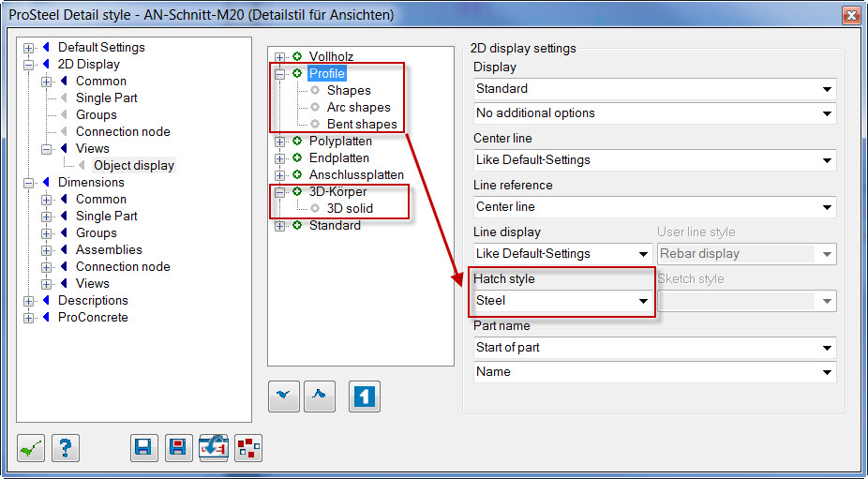868x479 pixels.
Task: Confirm the dialog with the green checkmark button
Action: (x=31, y=448)
